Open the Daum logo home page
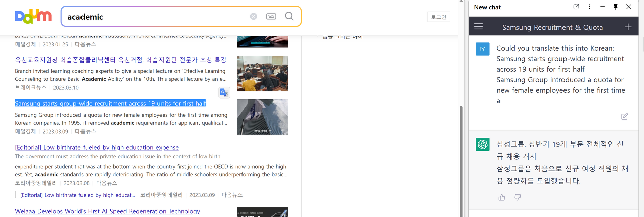Viewport: 644px width, 217px height. (x=33, y=16)
